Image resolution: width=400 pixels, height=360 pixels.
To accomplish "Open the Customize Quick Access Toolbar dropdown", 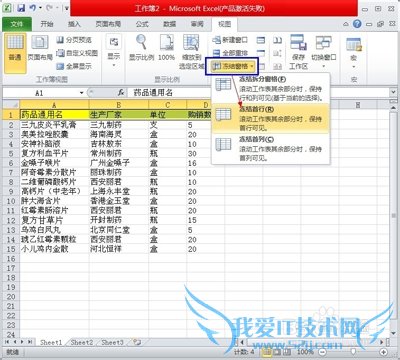I will (67, 7).
